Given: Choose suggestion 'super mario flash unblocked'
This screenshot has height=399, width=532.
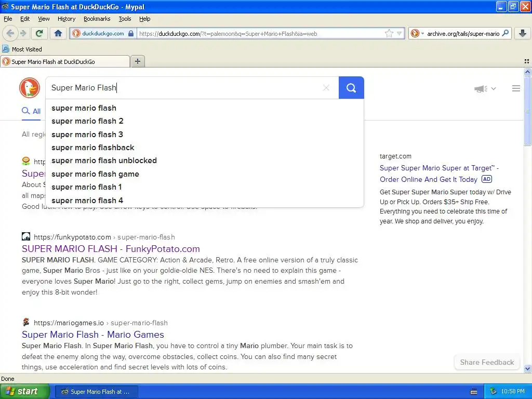Looking at the screenshot, I should tap(205, 161).
